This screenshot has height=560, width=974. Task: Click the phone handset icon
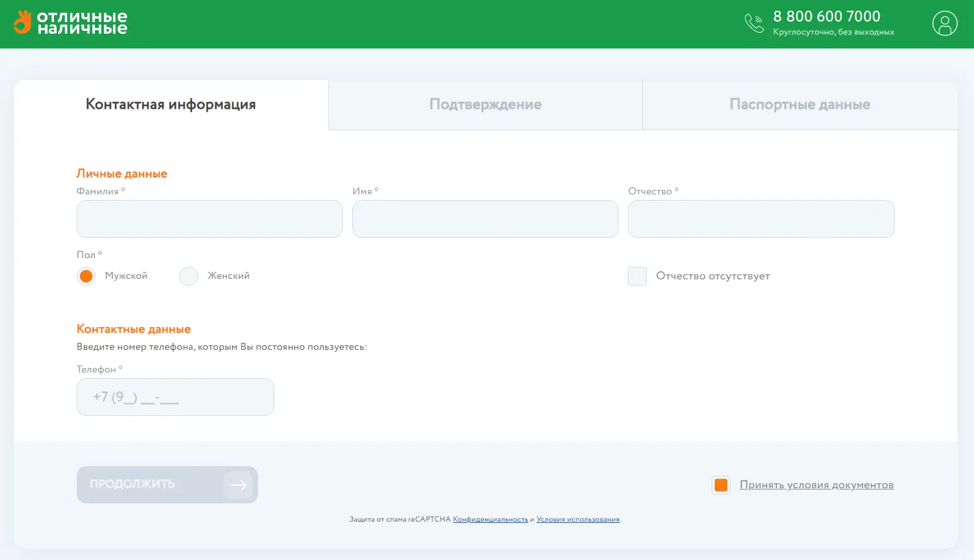pos(754,23)
